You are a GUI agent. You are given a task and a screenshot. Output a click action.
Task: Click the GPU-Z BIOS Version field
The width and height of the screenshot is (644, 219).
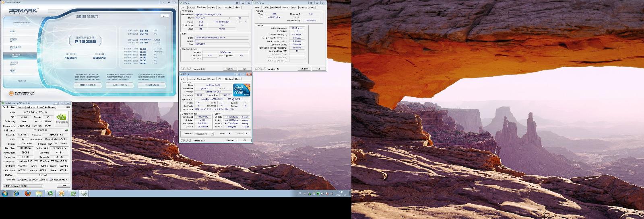click(x=40, y=131)
